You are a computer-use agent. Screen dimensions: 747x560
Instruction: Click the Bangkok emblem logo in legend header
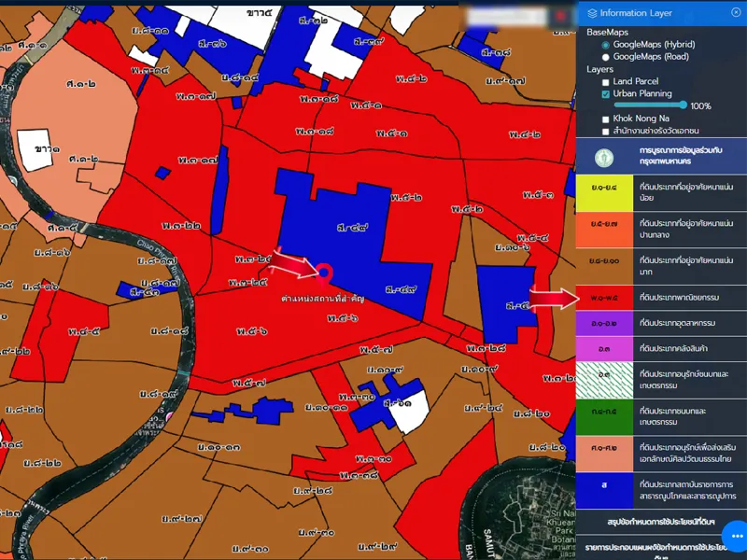click(604, 155)
